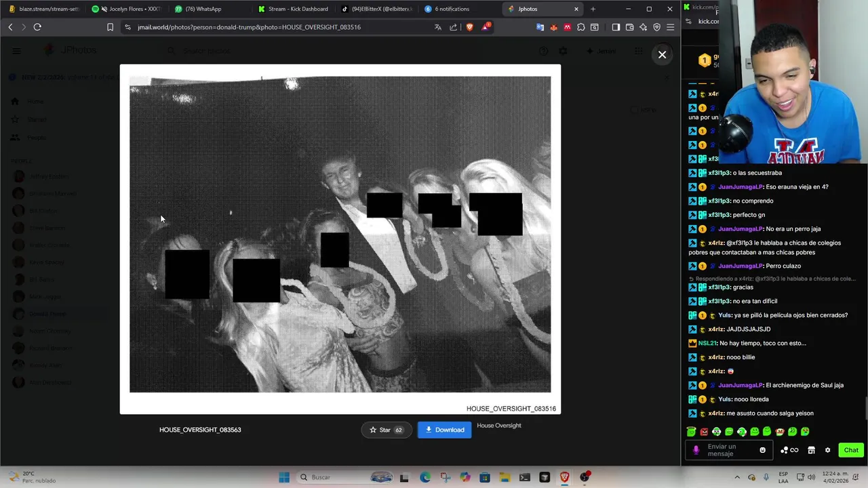
Task: Switch to the ElBitterX TikTok tab
Action: click(377, 9)
